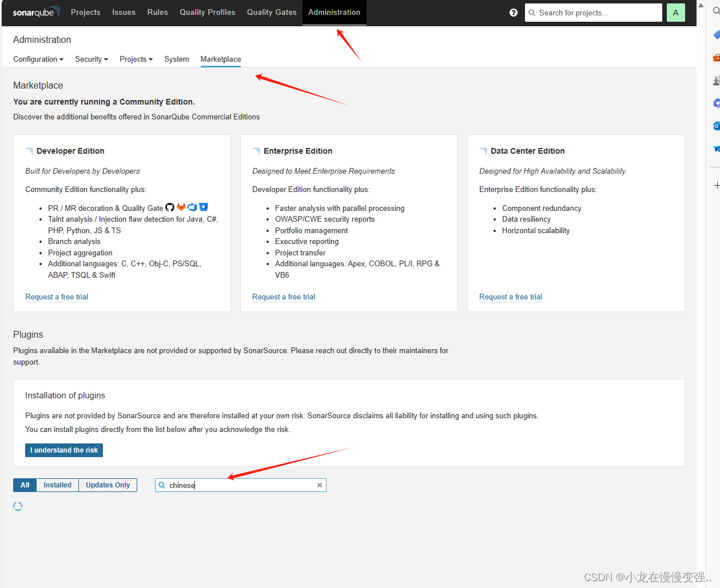Screen dimensions: 720x588
Task: Click the 'Developer Edition' card title
Action: point(70,151)
